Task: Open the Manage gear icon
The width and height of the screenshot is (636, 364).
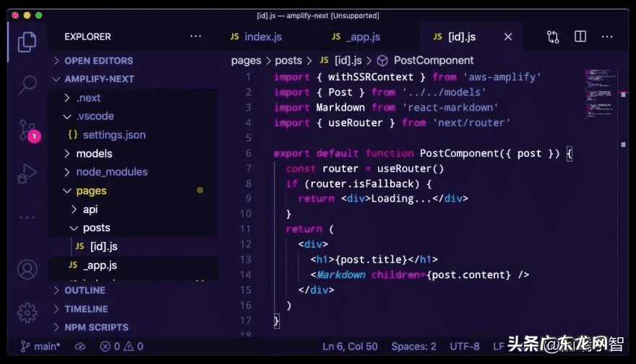Action: pyautogui.click(x=27, y=312)
